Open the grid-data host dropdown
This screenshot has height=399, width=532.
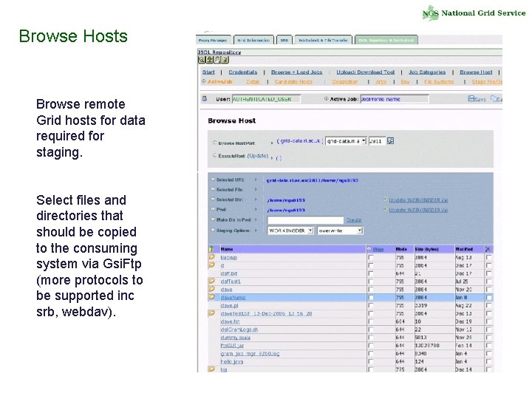coord(346,141)
